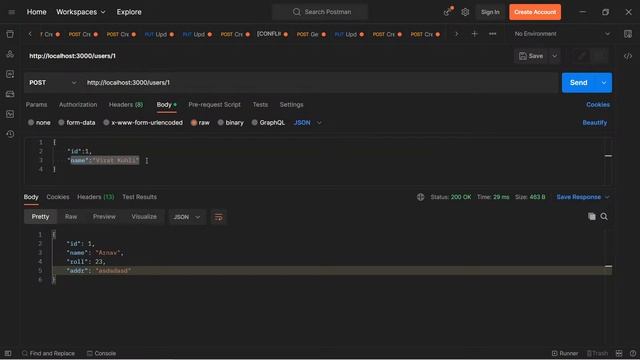Open the Tests tab

pos(260,105)
